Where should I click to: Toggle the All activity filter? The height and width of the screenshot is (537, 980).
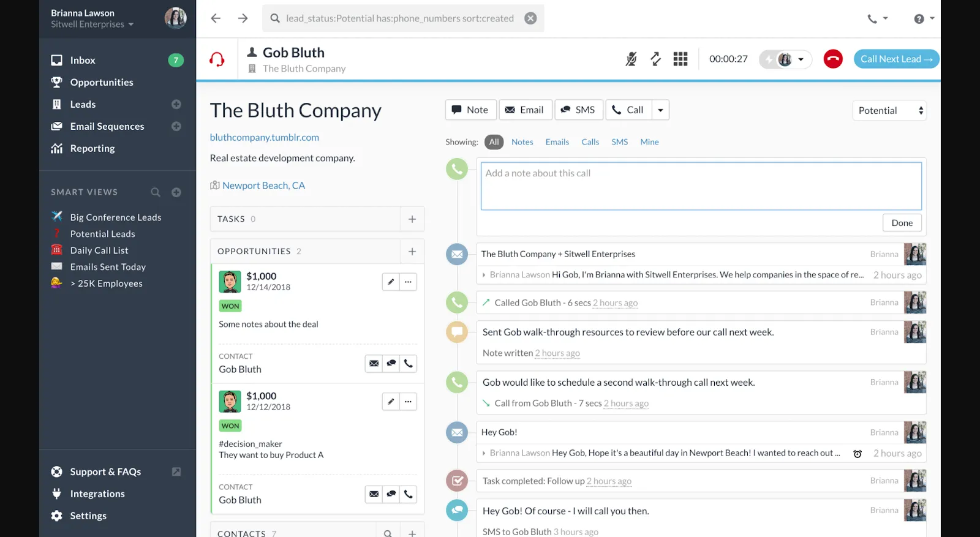[494, 142]
